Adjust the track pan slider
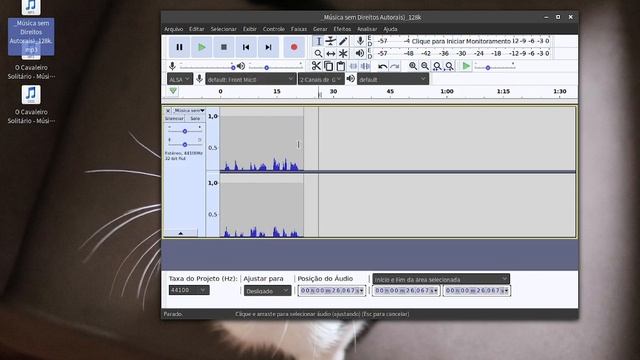This screenshot has height=360, width=640. 184,144
